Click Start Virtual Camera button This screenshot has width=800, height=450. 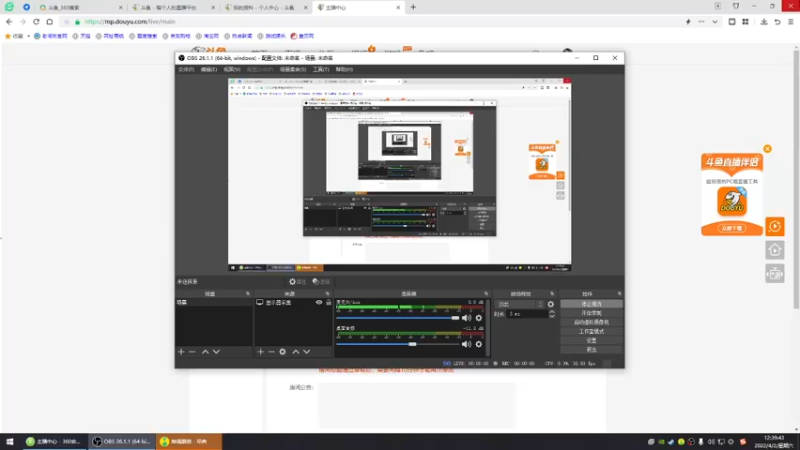tap(591, 322)
